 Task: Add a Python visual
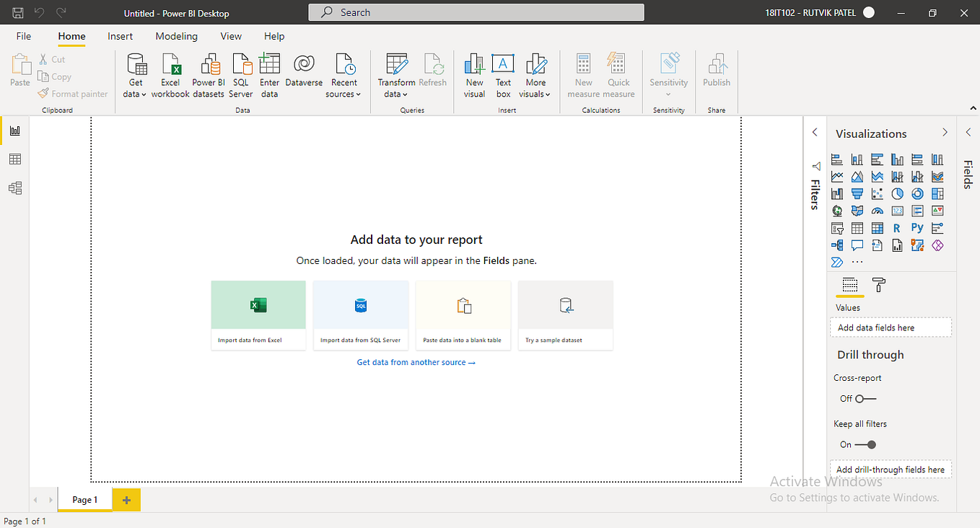tap(917, 227)
